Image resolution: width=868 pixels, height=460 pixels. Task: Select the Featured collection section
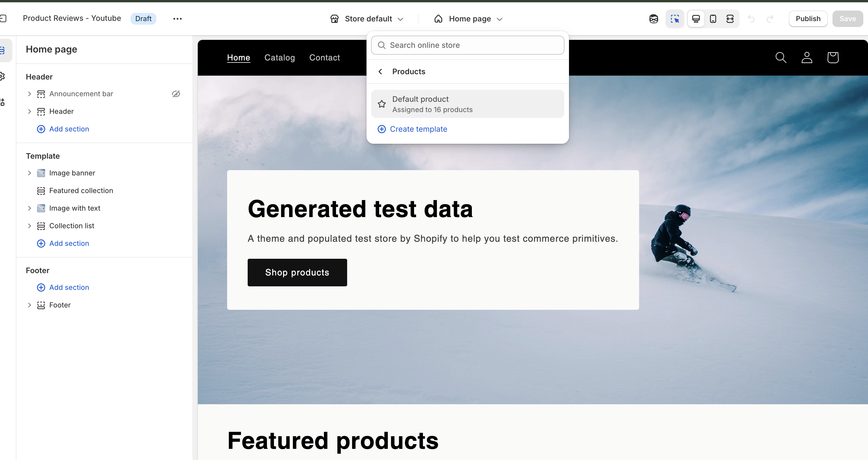[x=81, y=191]
